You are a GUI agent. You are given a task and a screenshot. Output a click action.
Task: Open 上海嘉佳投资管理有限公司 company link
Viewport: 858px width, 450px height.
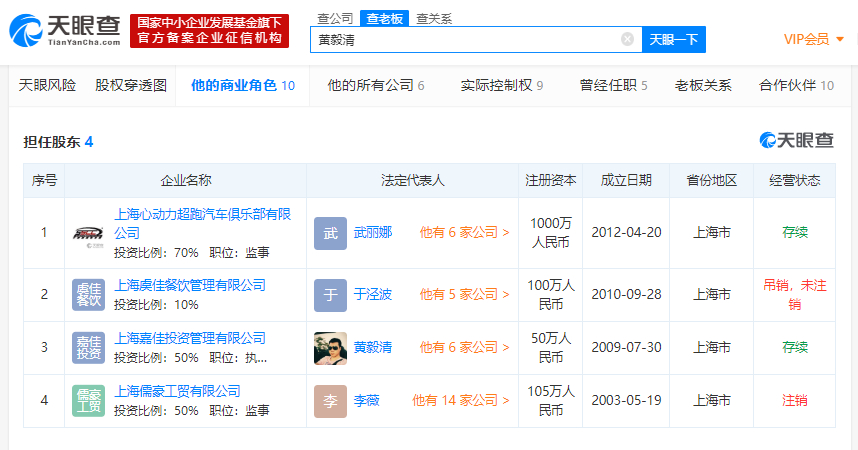pyautogui.click(x=190, y=338)
